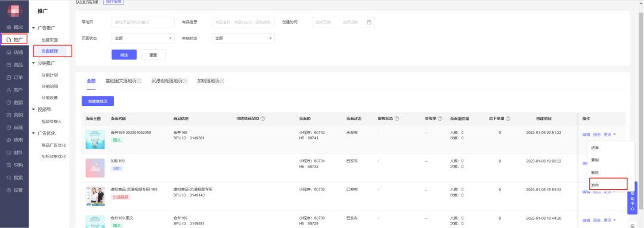Open the 搜索 search sidebar icon

[x=9, y=178]
